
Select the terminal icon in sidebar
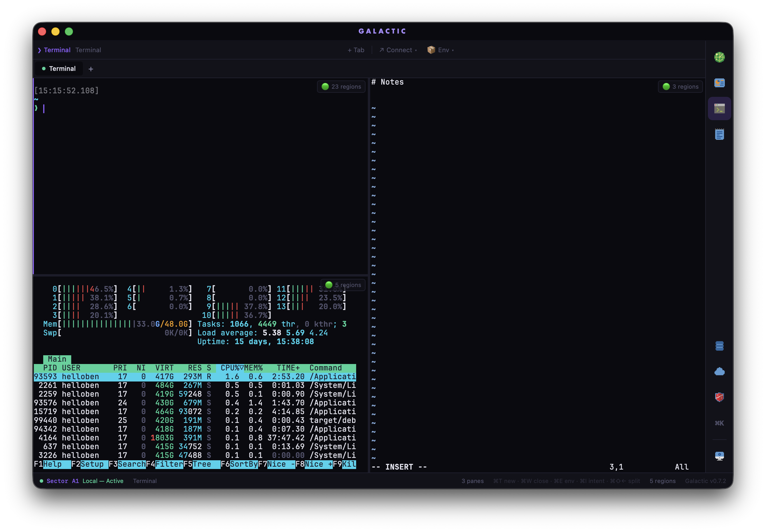click(719, 109)
